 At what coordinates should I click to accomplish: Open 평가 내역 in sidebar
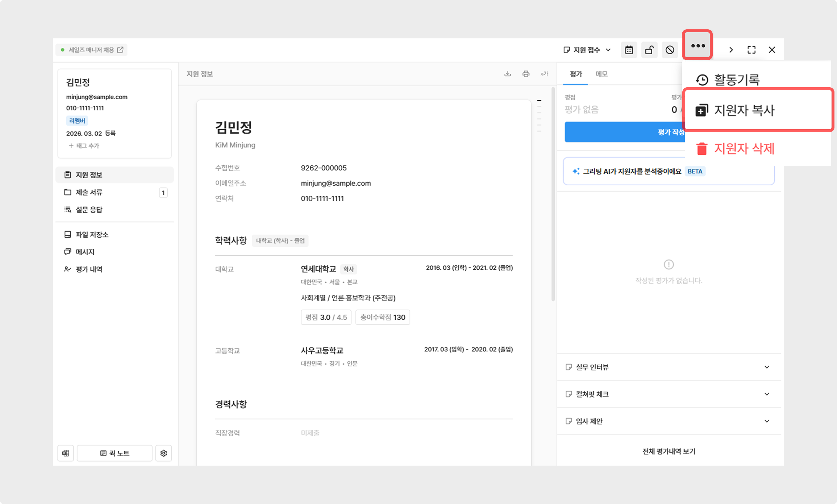pos(114,269)
